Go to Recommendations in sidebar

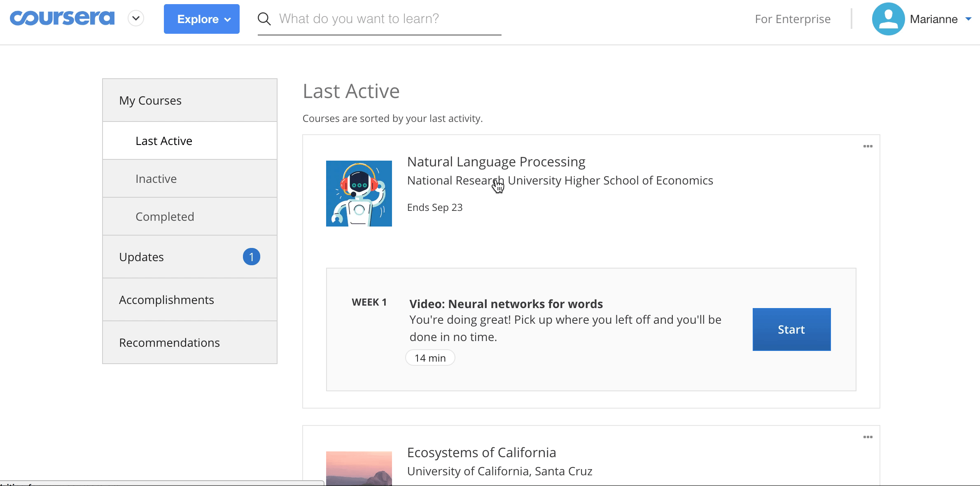point(169,343)
